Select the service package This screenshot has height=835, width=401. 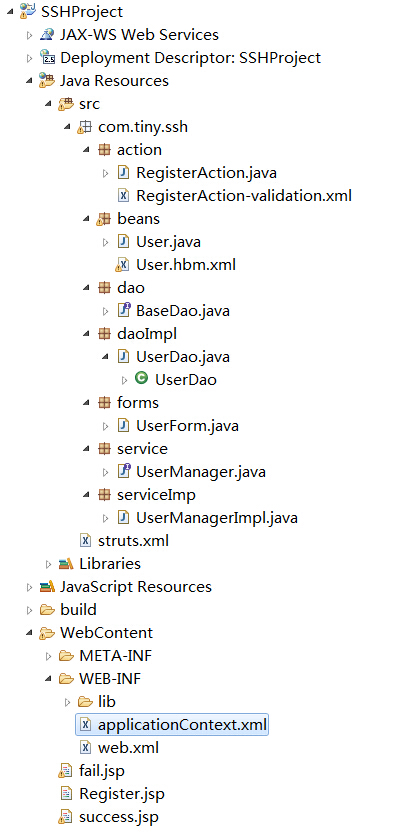pos(142,448)
